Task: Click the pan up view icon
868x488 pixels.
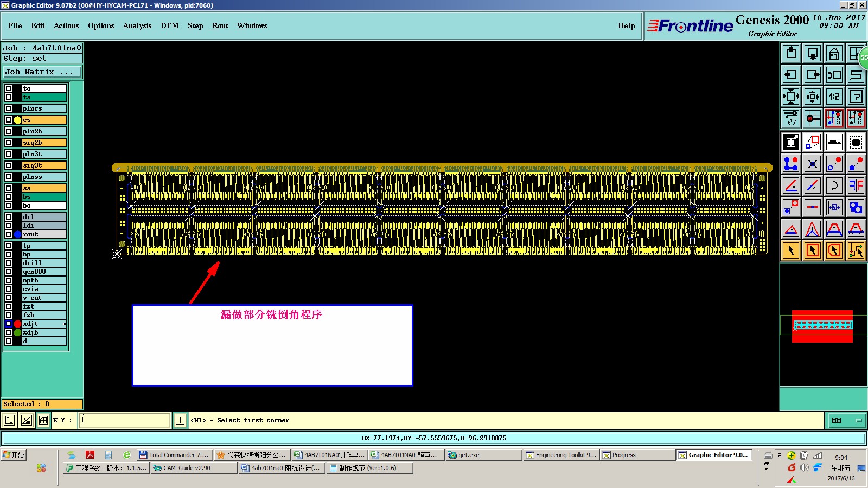Action: click(x=791, y=53)
